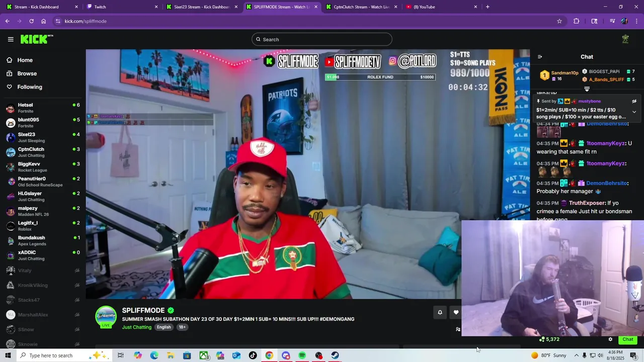Viewport: 644px width, 362px height.
Task: Open the volume control in system tray
Action: tap(600, 355)
